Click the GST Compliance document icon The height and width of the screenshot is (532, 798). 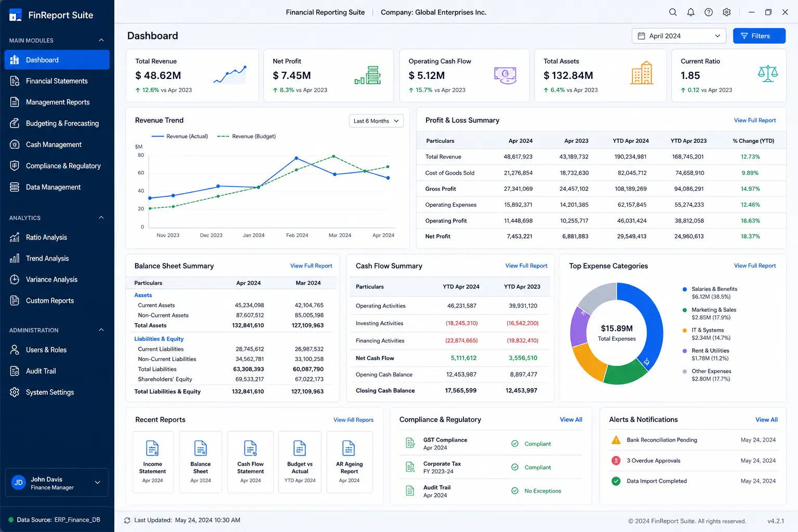point(410,443)
